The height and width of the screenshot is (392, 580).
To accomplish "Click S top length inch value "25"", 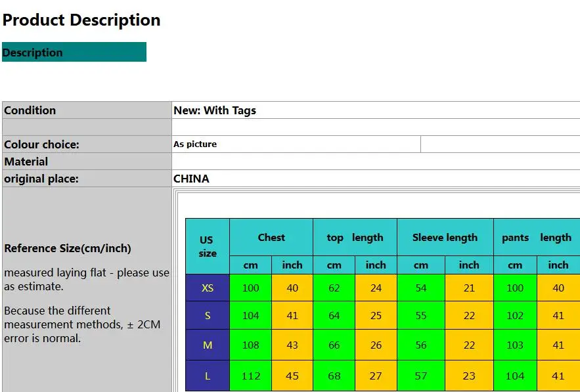I will tap(376, 315).
